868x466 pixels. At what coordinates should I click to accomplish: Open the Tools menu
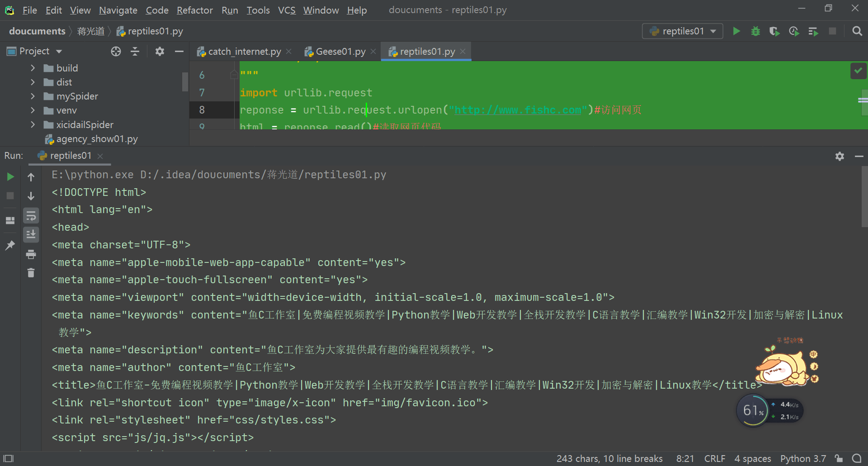pyautogui.click(x=258, y=10)
